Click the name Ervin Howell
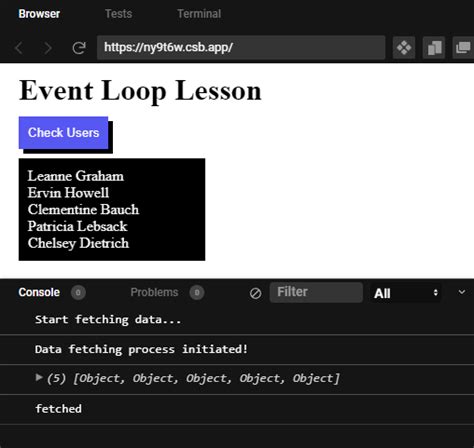 [x=68, y=193]
